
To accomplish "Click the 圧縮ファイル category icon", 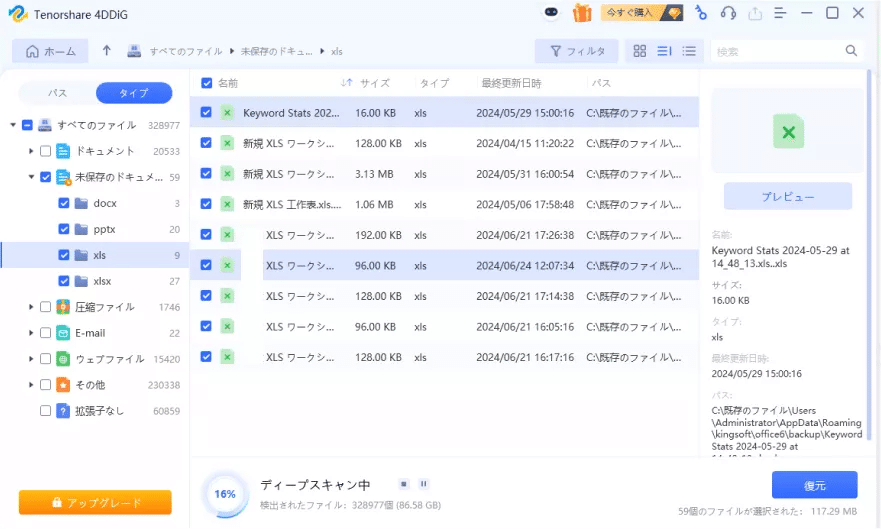I will [x=63, y=307].
